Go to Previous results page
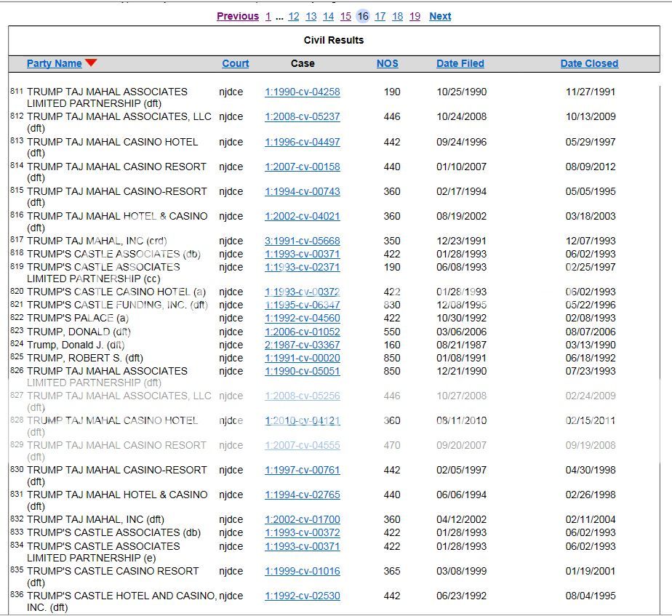 point(238,16)
